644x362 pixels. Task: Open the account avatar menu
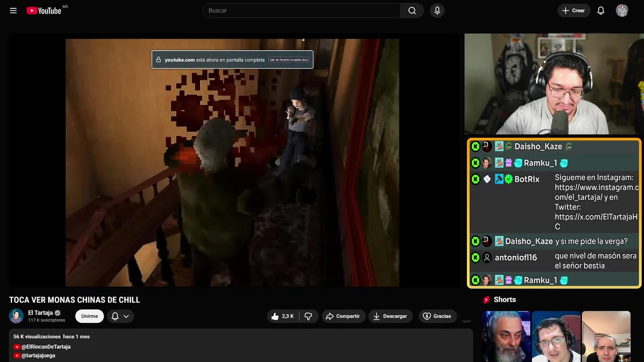pyautogui.click(x=622, y=11)
